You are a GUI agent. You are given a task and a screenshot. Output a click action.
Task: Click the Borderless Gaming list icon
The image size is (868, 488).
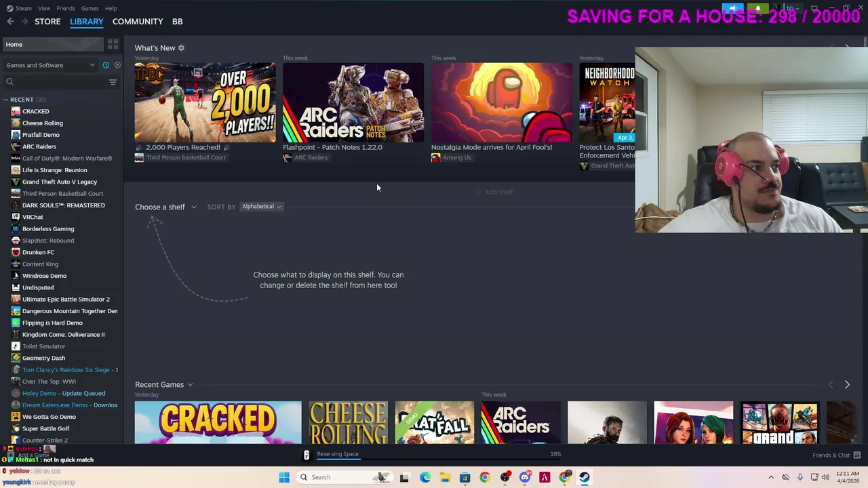tap(16, 229)
